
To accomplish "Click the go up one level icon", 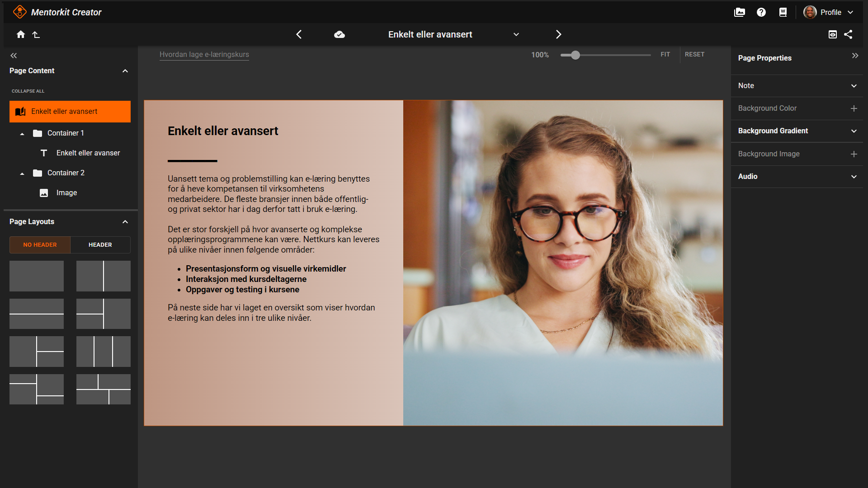I will [36, 34].
